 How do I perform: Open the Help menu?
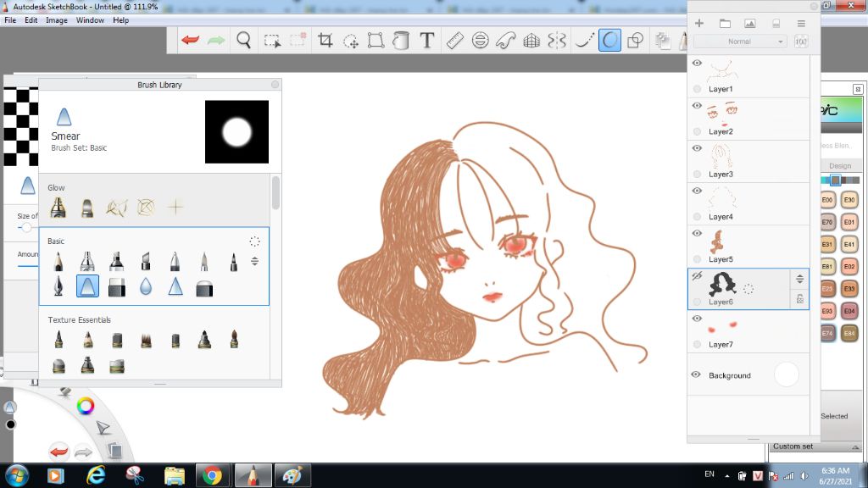pyautogui.click(x=120, y=20)
